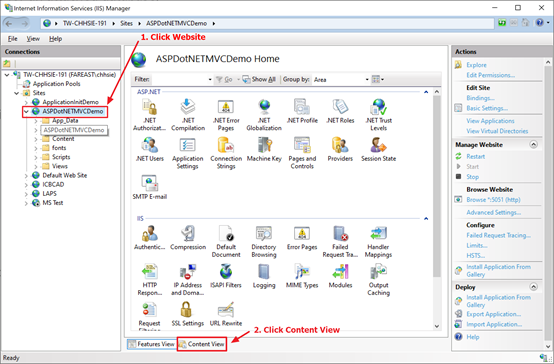
Task: Open the view mode dropdown button
Action: tap(378, 80)
